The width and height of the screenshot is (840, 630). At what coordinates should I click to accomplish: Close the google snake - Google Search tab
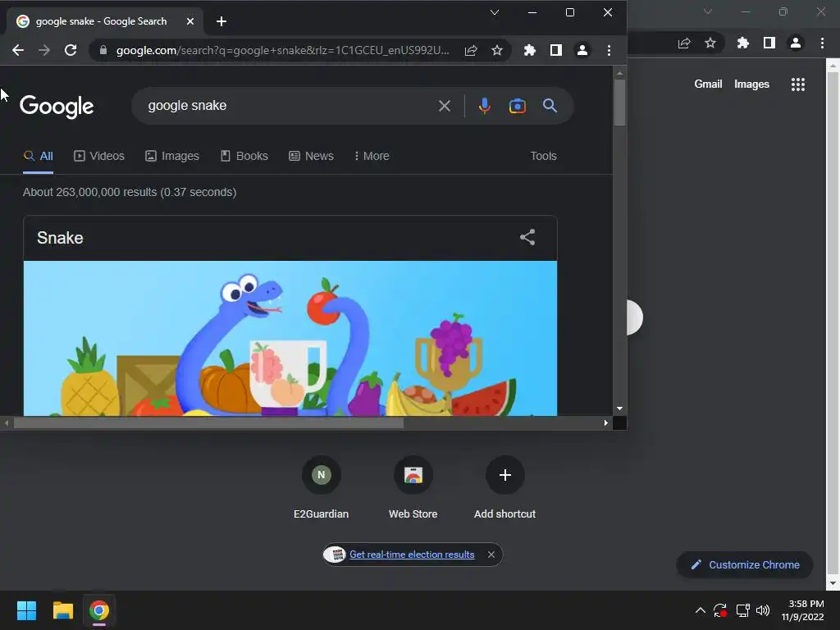(x=190, y=21)
